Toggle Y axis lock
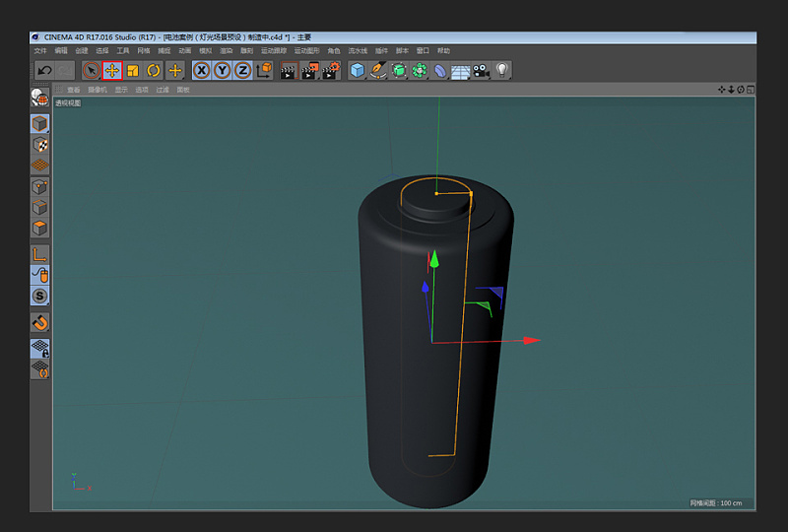Screen dimensions: 788x532 tap(223, 70)
